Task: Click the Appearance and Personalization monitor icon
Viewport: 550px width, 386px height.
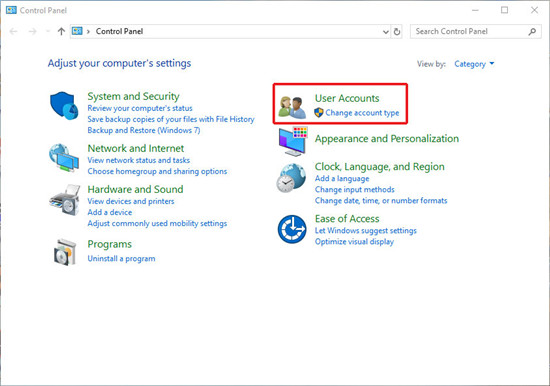Action: 293,141
